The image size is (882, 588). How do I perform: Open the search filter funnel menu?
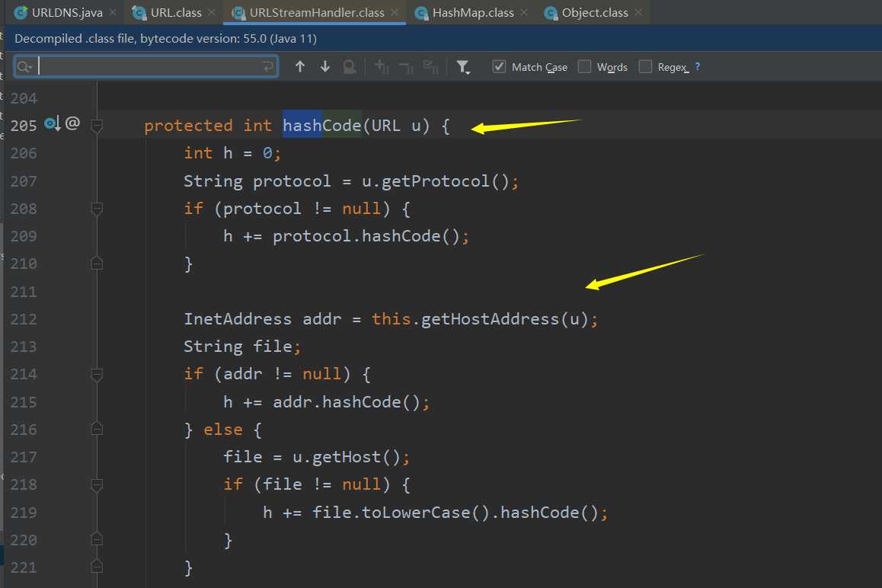pyautogui.click(x=463, y=68)
